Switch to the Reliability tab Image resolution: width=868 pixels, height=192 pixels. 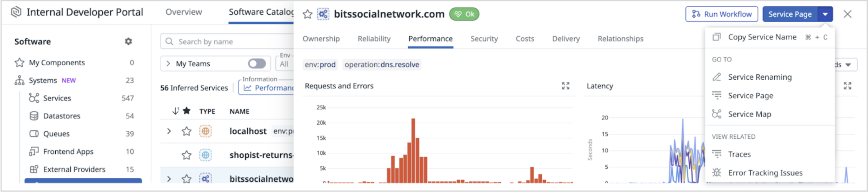tap(374, 39)
